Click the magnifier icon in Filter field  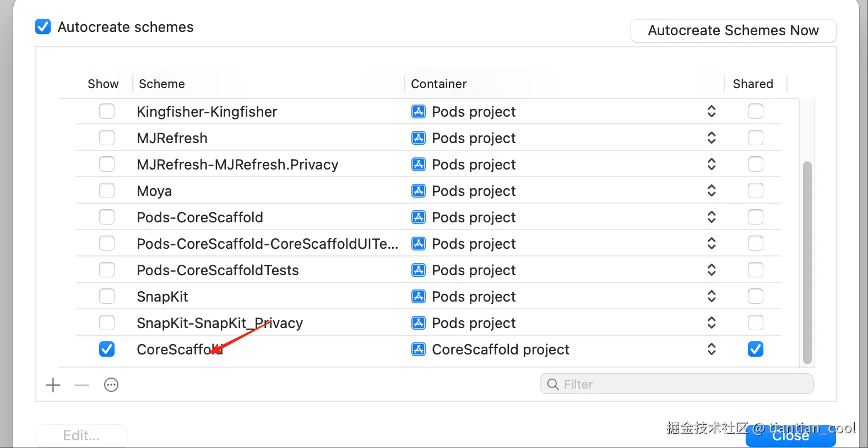(553, 384)
